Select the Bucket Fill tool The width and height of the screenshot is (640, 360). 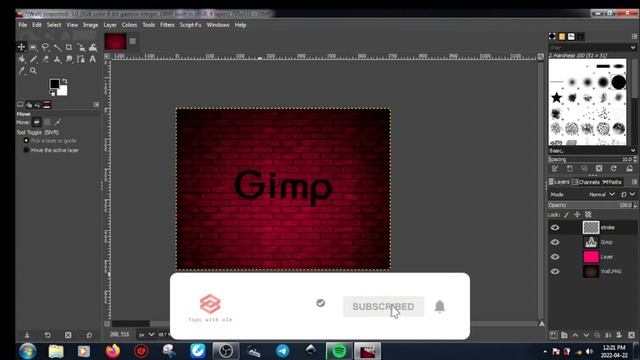[x=21, y=59]
